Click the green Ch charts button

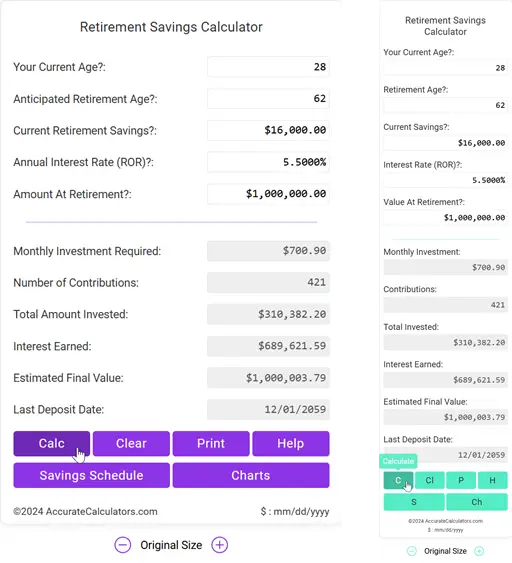[477, 502]
